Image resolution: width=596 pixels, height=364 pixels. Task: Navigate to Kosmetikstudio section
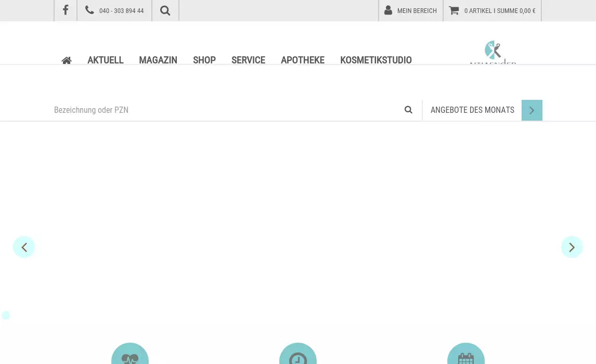tap(375, 60)
